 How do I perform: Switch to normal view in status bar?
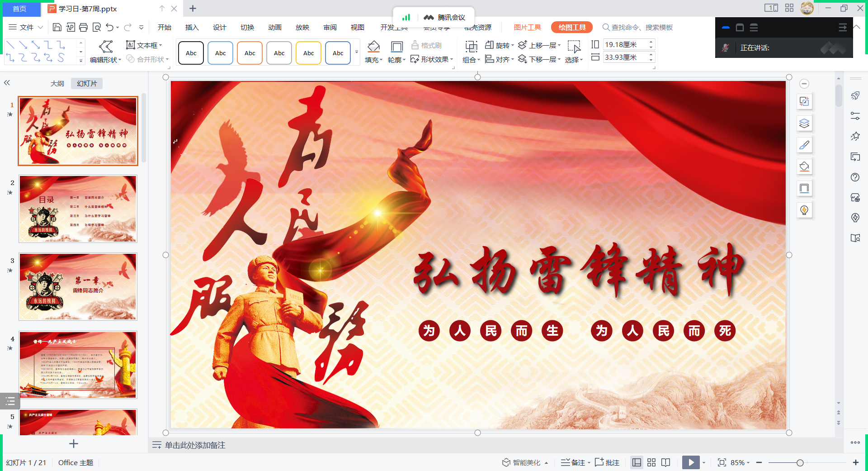click(637, 462)
